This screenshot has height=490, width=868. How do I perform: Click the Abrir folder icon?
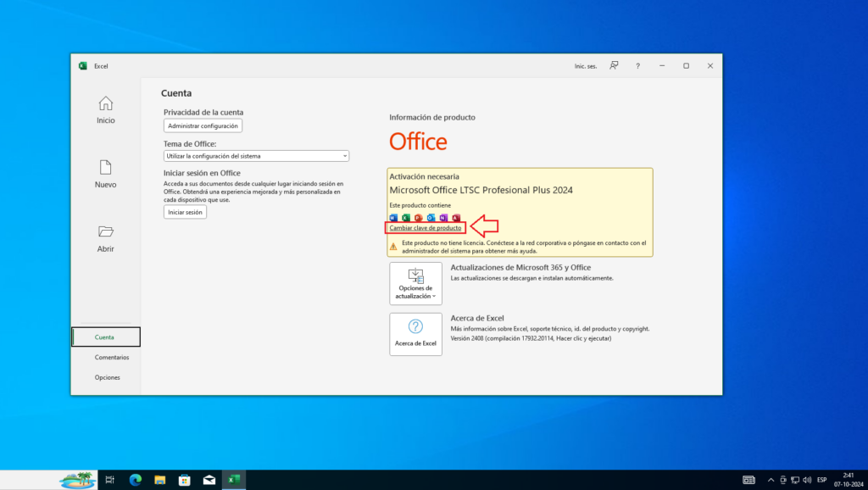point(105,232)
